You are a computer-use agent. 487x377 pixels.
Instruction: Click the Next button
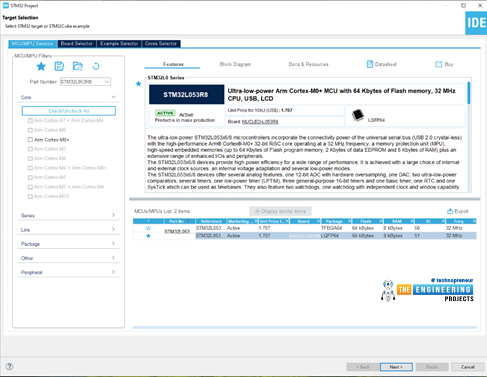pyautogui.click(x=396, y=367)
